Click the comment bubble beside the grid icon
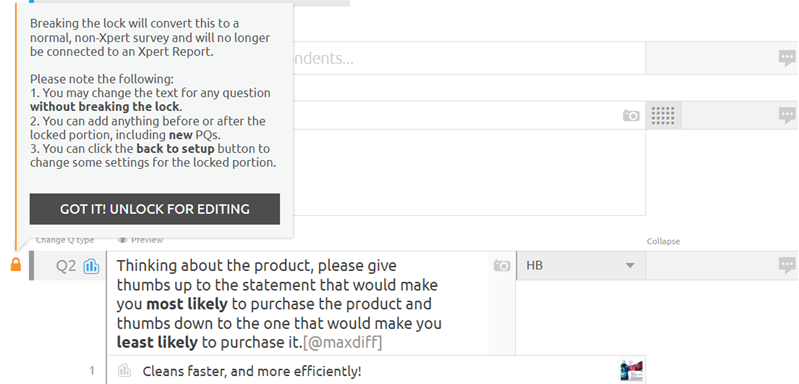Image resolution: width=799 pixels, height=384 pixels. (x=787, y=116)
